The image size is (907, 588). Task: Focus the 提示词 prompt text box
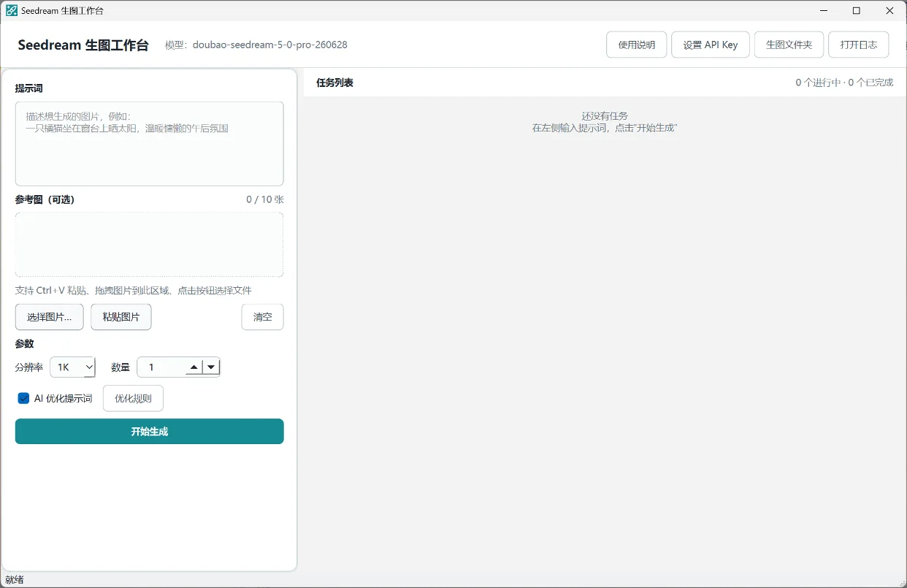pyautogui.click(x=149, y=144)
